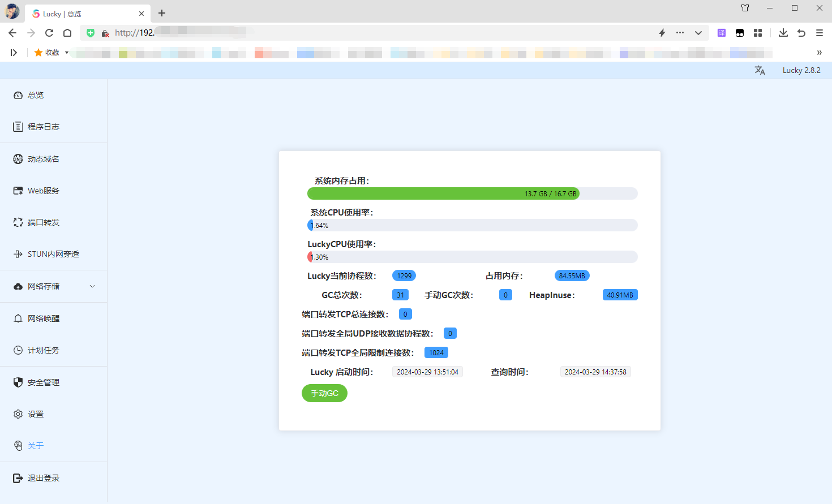The width and height of the screenshot is (832, 504).
Task: Open the address bar dropdown arrow
Action: [698, 33]
